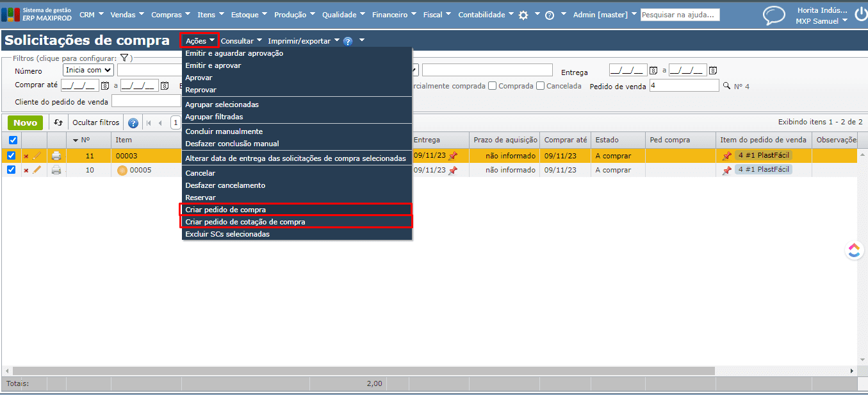Expand the Financeiro menu
Viewport: 868px width, 395px height.
coord(393,15)
